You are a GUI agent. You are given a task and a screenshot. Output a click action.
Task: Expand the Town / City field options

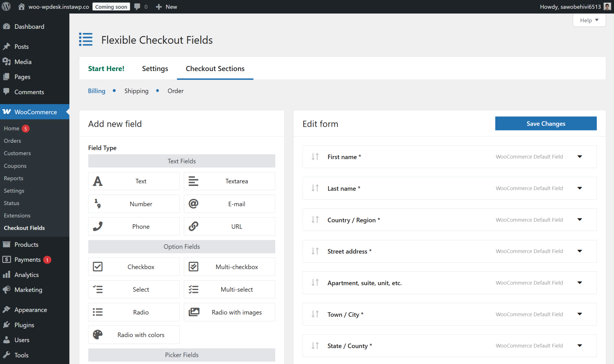tap(580, 314)
